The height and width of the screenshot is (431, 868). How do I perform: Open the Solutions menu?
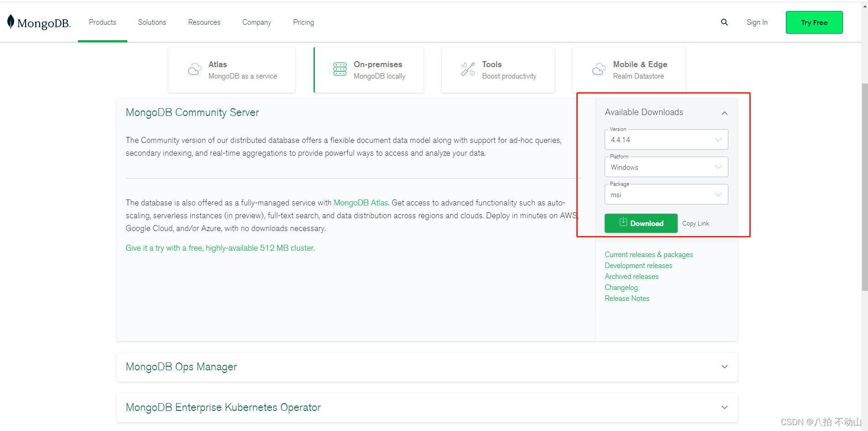coord(152,22)
